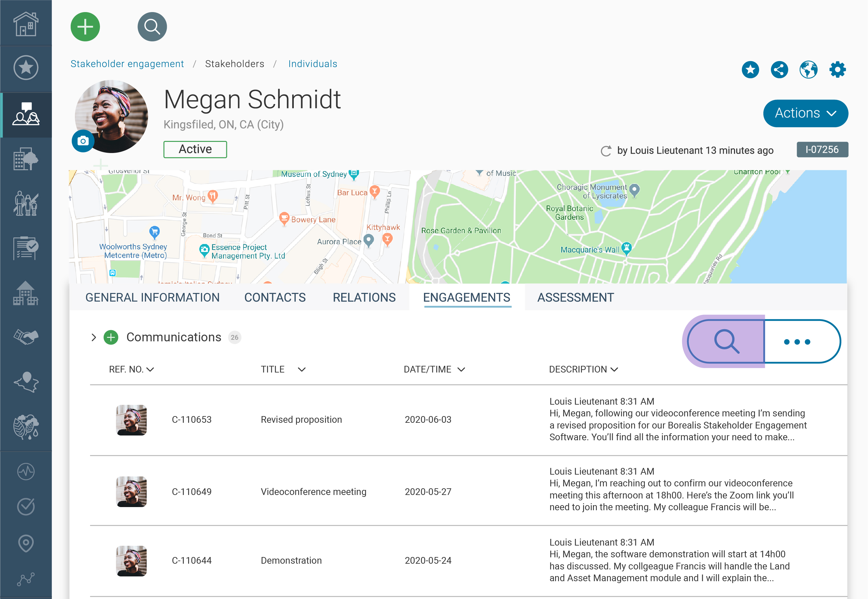Click the share icon in header
The image size is (868, 599).
click(780, 69)
